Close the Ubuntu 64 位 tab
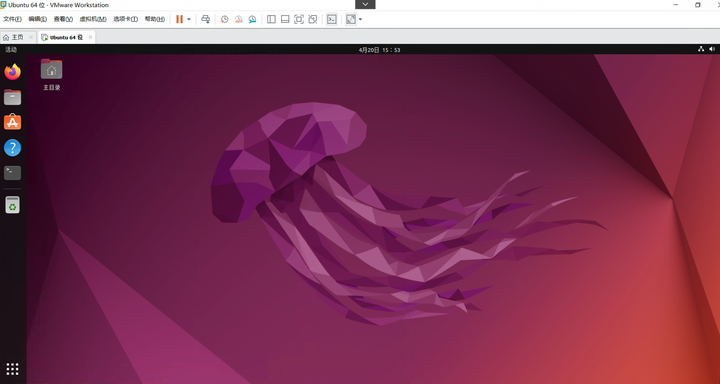The image size is (720, 384). coord(90,37)
